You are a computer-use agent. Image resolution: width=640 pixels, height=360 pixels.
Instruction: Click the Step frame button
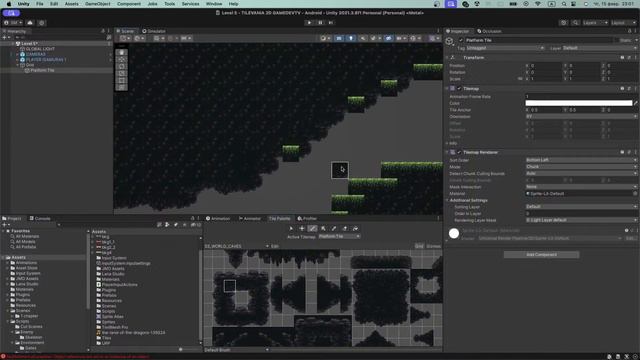pyautogui.click(x=331, y=23)
